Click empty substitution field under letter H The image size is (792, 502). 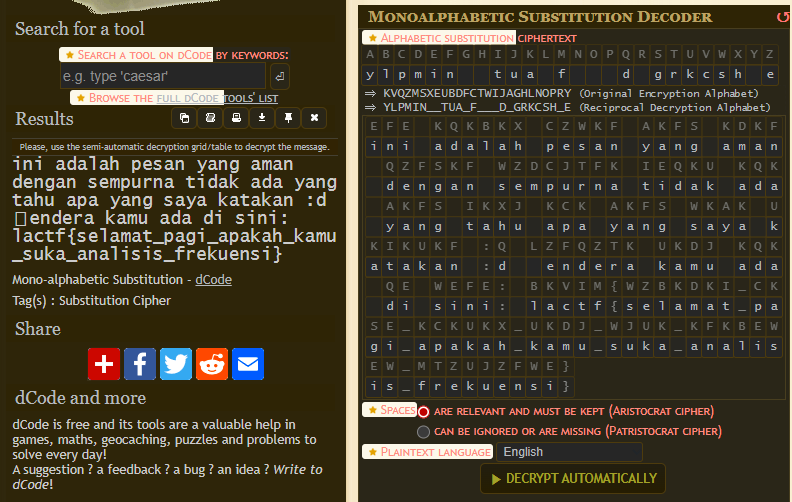[x=482, y=75]
